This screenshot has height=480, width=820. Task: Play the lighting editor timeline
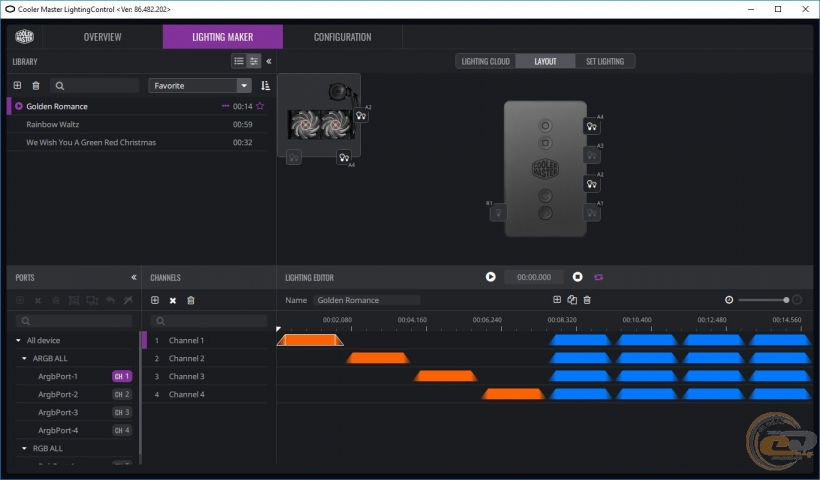(x=490, y=277)
